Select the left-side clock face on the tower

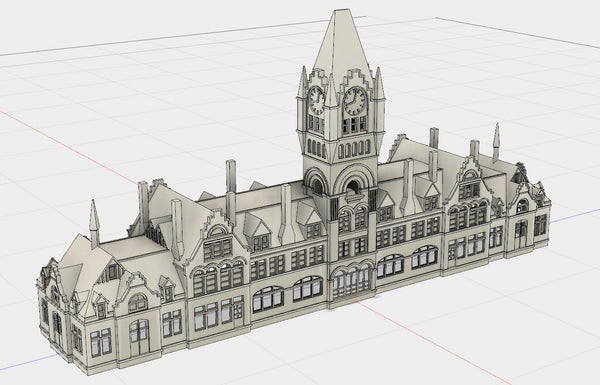pyautogui.click(x=316, y=101)
